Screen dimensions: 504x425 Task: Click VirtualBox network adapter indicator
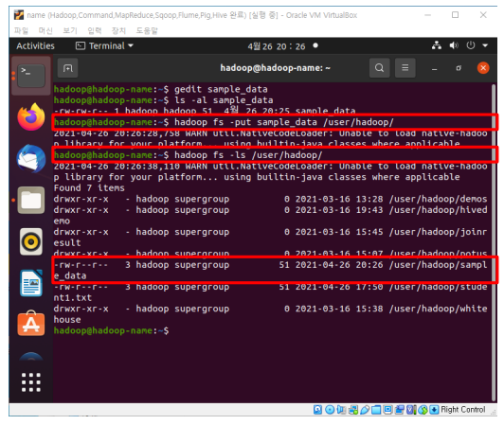click(353, 410)
